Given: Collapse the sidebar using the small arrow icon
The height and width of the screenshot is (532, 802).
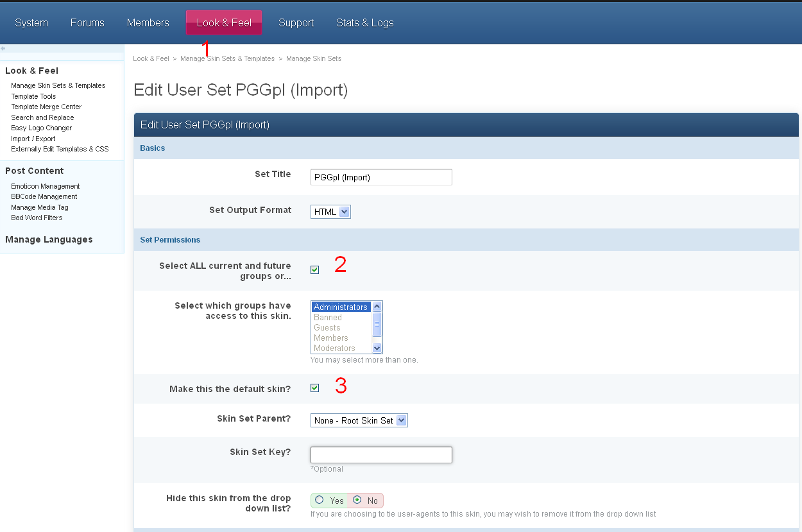Looking at the screenshot, I should pos(3,49).
